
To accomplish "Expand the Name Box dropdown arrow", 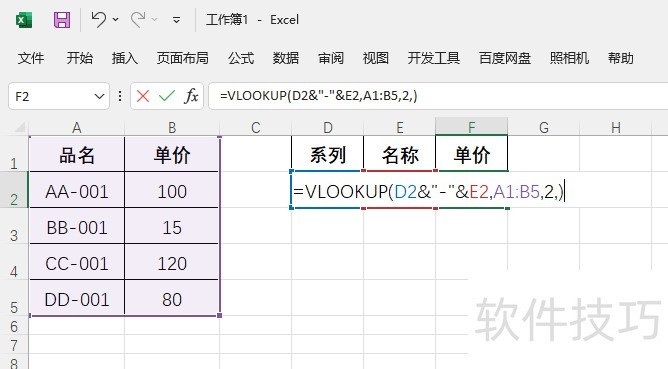I will (99, 97).
